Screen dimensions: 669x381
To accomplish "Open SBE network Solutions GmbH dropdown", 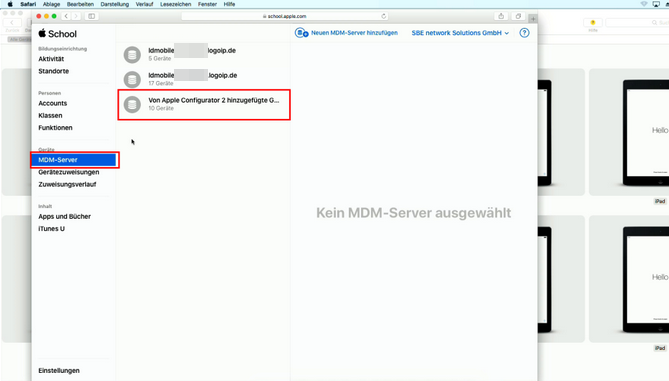I will click(x=460, y=33).
